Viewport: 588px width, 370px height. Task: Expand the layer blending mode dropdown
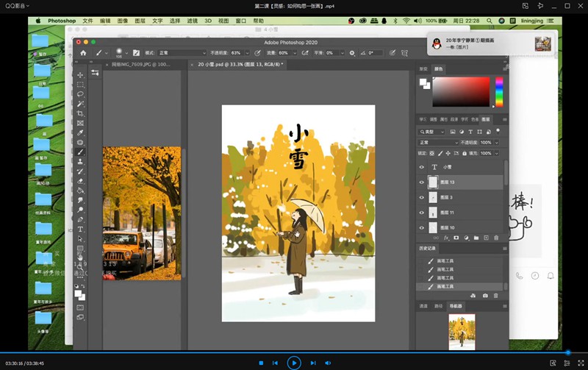[439, 142]
